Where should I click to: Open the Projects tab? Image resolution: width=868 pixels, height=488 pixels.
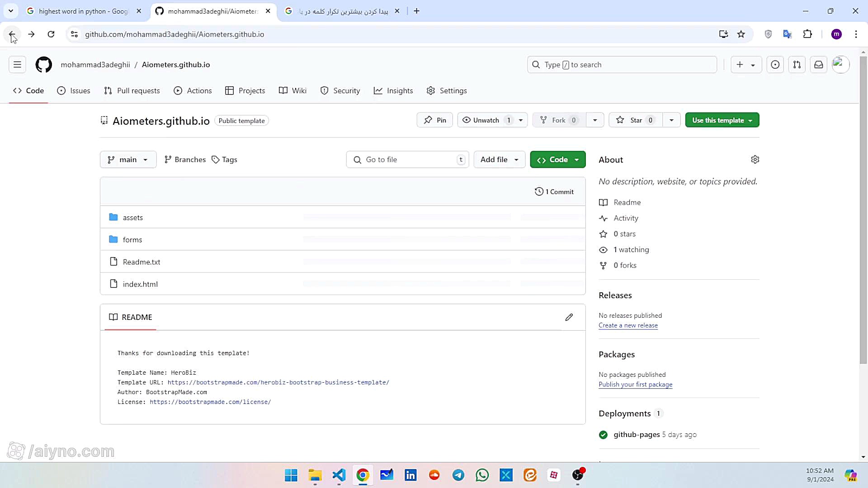(245, 91)
